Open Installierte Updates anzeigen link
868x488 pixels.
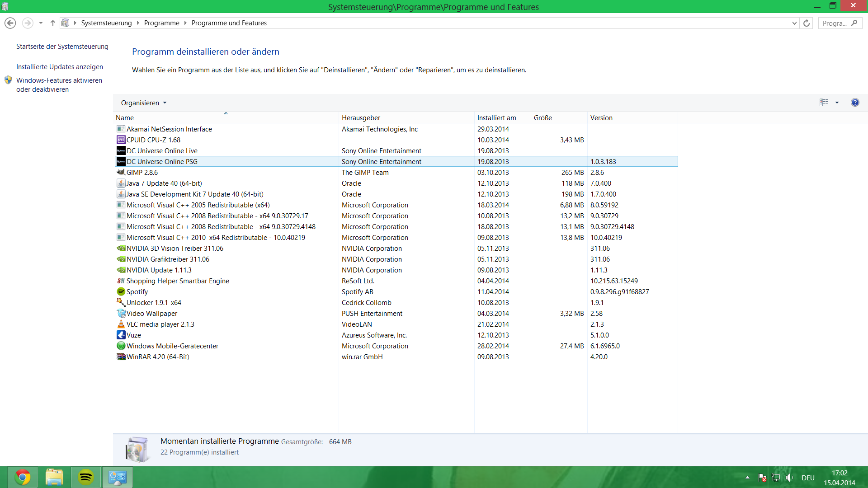point(60,67)
